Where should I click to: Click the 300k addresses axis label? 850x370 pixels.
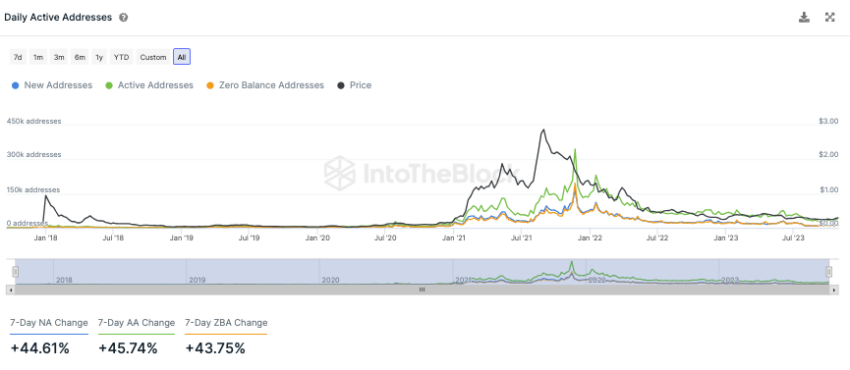click(x=34, y=154)
